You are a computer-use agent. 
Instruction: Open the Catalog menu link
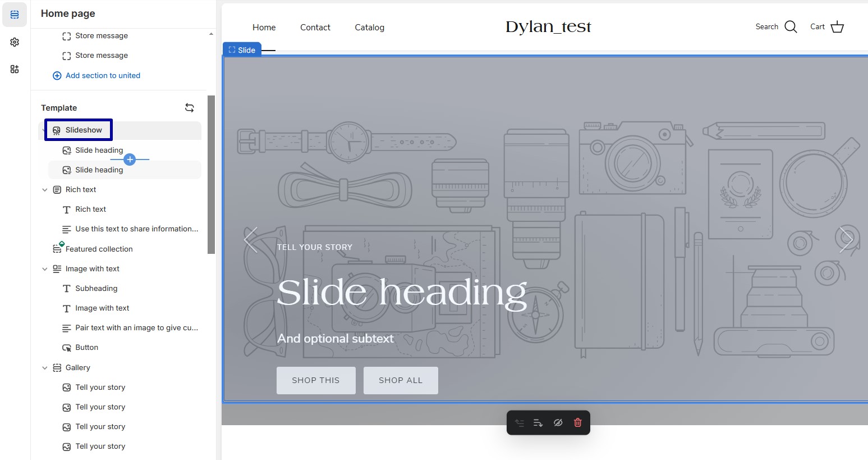[x=370, y=28]
